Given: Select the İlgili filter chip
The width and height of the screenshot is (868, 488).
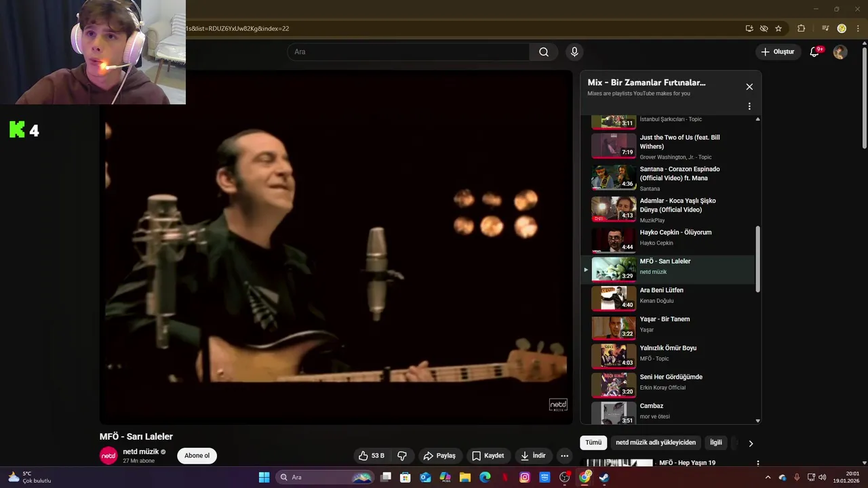Looking at the screenshot, I should (x=716, y=443).
